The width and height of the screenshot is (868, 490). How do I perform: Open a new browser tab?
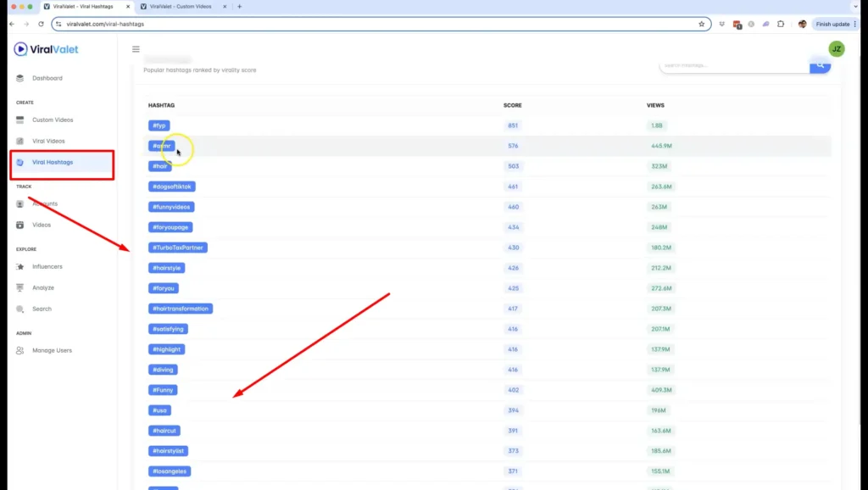[x=240, y=7]
